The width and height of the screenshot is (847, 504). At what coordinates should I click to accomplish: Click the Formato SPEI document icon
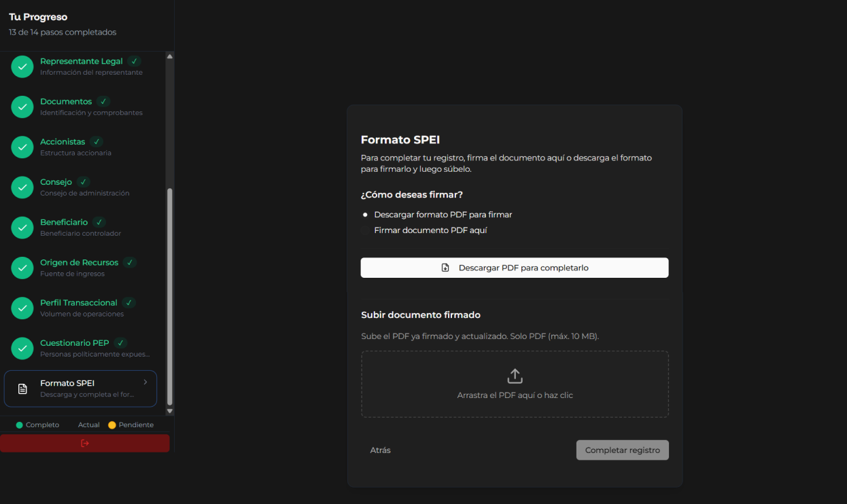[22, 389]
